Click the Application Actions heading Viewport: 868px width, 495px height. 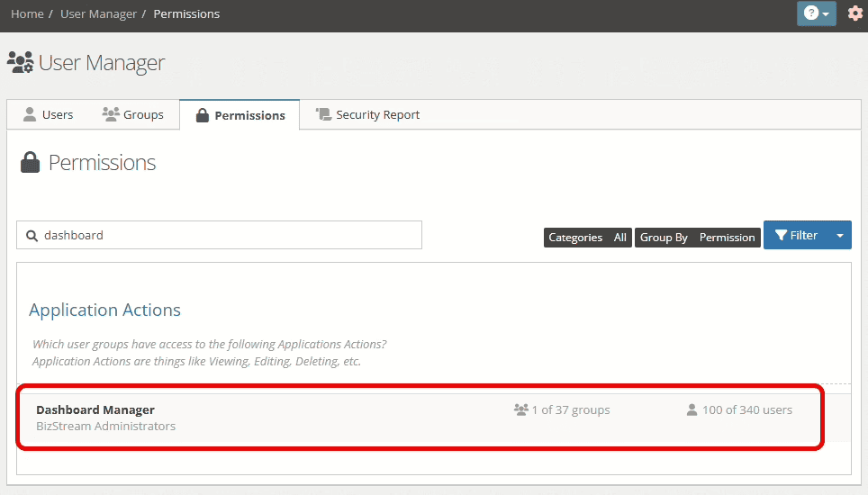(x=104, y=310)
